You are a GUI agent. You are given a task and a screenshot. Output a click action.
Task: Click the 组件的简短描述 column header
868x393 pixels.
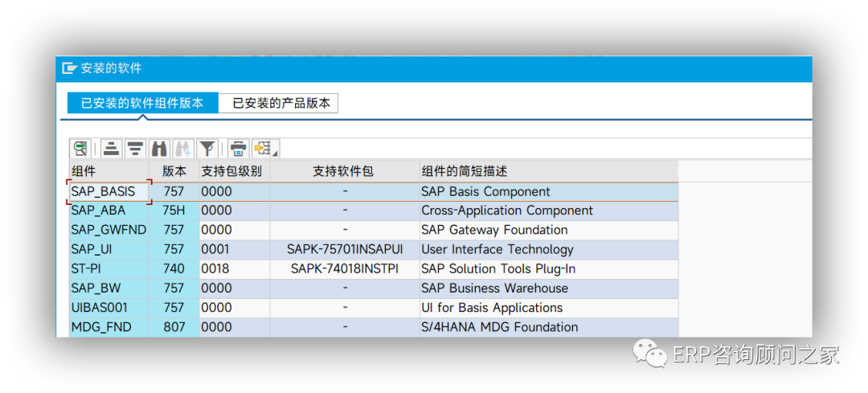549,172
